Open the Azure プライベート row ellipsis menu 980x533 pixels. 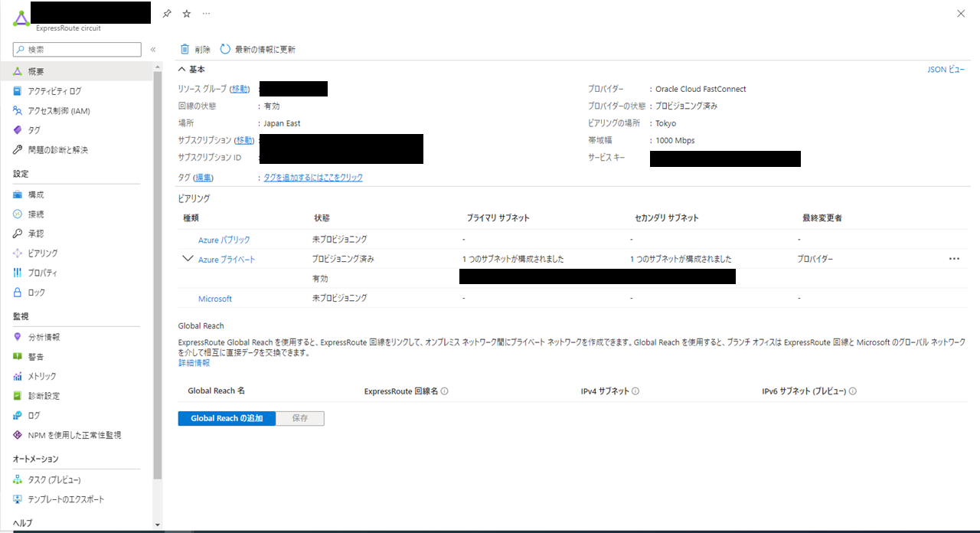(x=954, y=259)
